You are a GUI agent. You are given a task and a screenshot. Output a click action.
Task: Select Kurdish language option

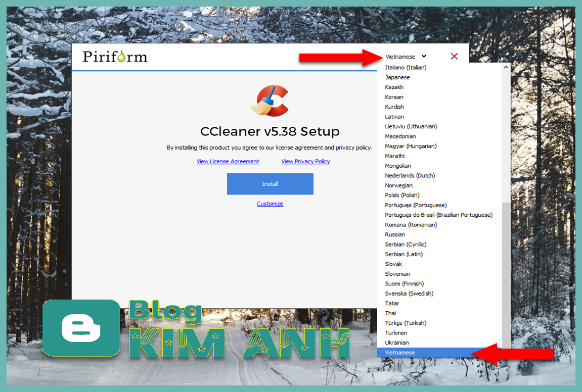(x=439, y=107)
